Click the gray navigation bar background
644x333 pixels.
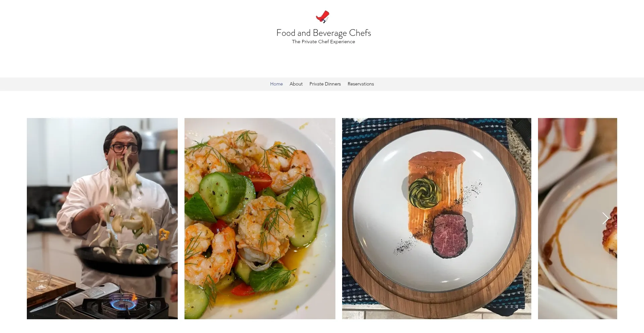tap(134, 84)
